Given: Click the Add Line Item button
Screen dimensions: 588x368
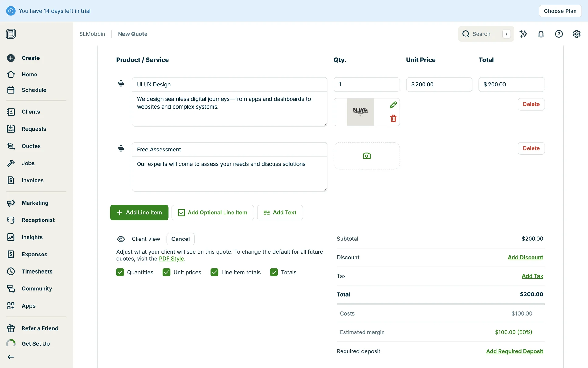Looking at the screenshot, I should 139,213.
